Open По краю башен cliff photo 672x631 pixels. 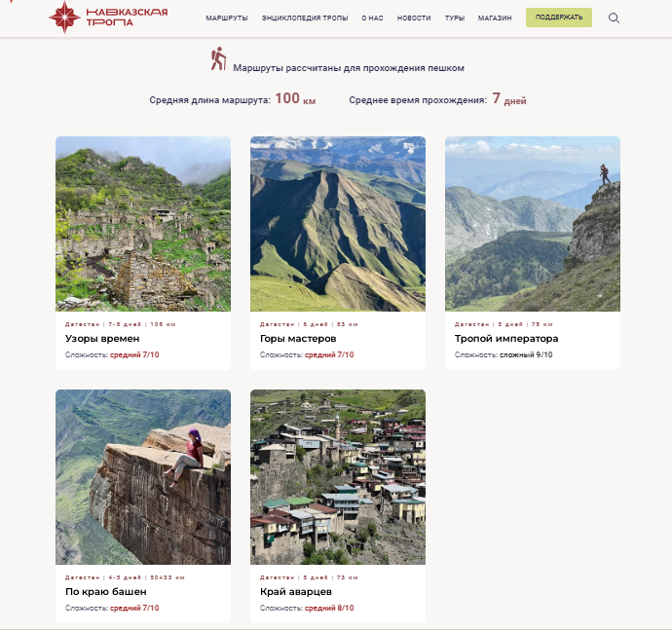[x=143, y=477]
